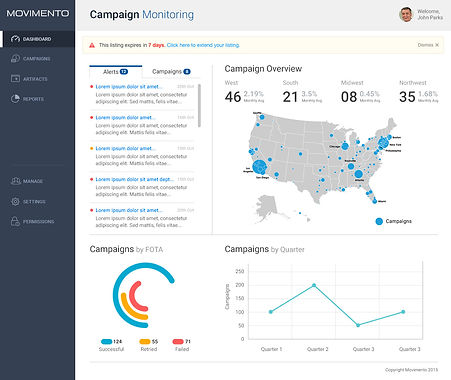Dismiss the listing expiry banner
451x380 pixels.
[428, 45]
